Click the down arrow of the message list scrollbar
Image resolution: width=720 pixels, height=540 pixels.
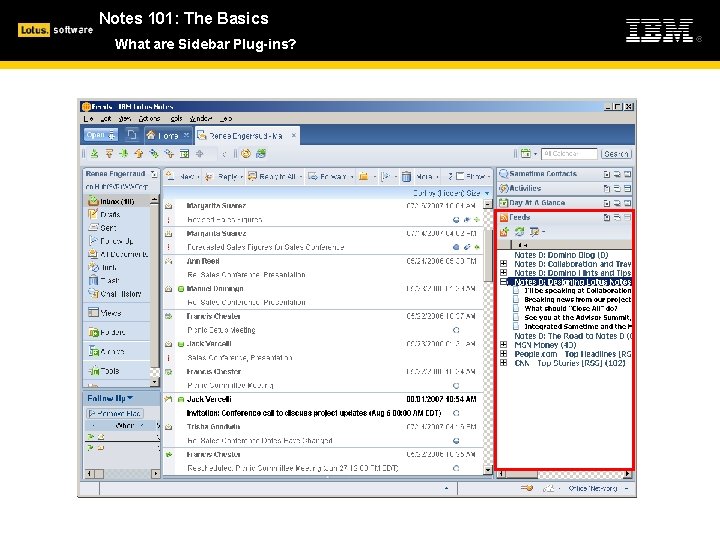click(488, 470)
